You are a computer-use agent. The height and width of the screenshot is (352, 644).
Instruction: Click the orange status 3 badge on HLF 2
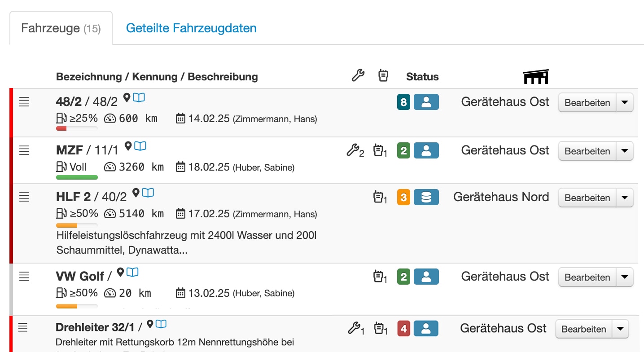coord(403,197)
